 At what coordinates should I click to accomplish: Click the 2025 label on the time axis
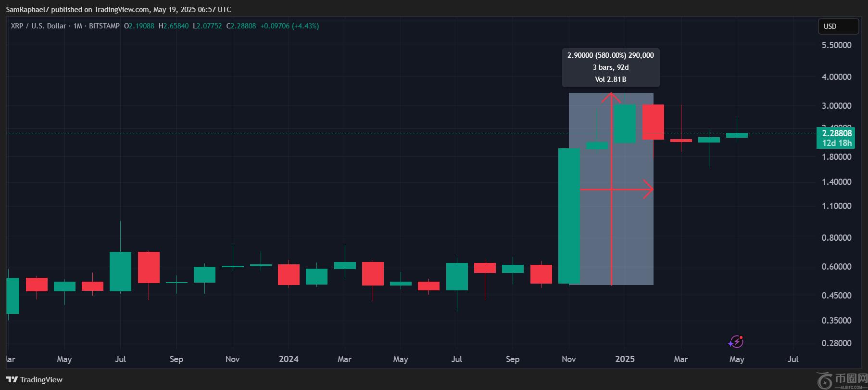625,359
